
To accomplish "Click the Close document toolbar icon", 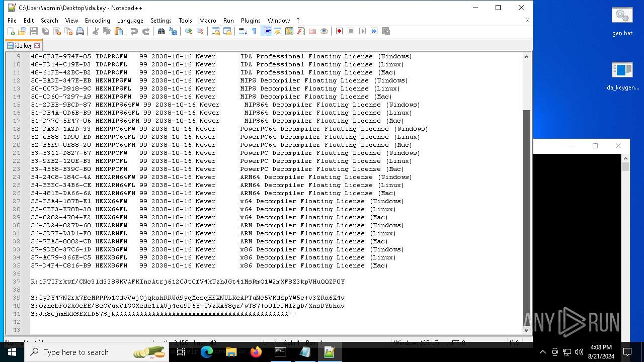I will pos(57,31).
